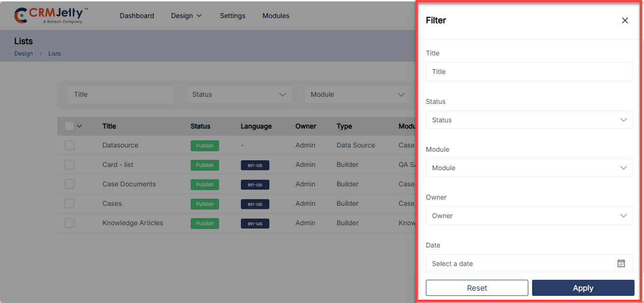Toggle the select-all header checkbox
This screenshot has height=303, width=644.
tap(69, 126)
